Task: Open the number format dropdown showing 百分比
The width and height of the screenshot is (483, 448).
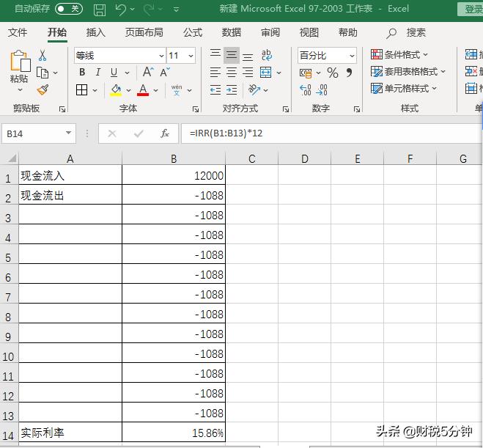Action: click(x=352, y=56)
